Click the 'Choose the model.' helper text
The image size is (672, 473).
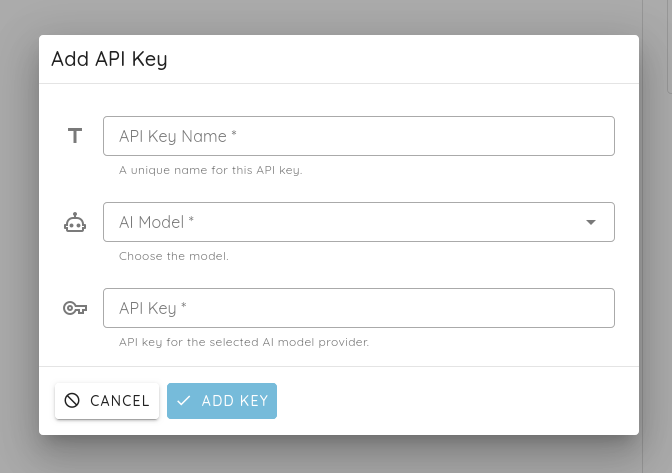click(174, 256)
